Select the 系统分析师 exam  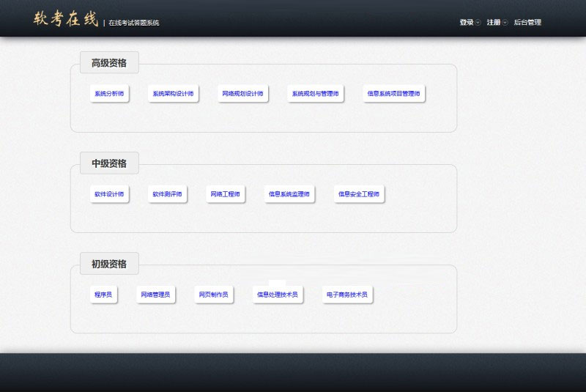(109, 94)
